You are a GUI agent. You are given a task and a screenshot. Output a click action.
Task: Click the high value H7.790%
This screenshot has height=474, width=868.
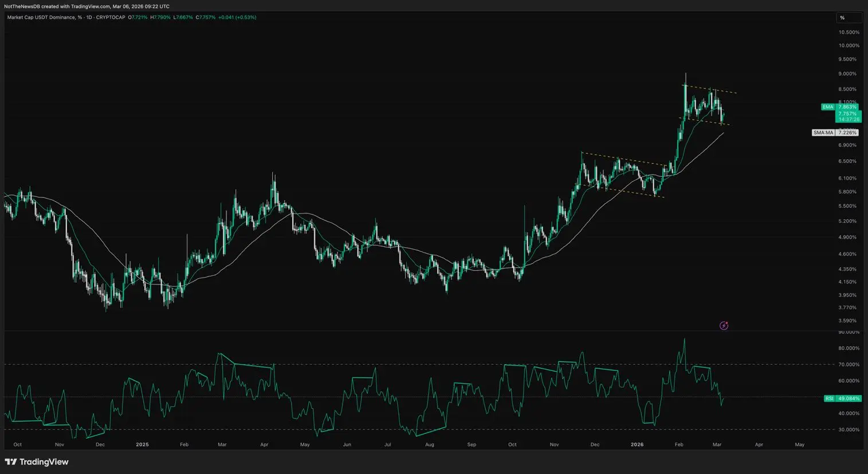tap(160, 17)
